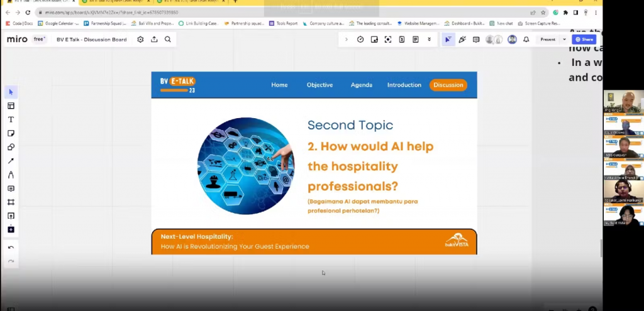
Task: Click current user avatar in Miro header
Action: pos(512,40)
